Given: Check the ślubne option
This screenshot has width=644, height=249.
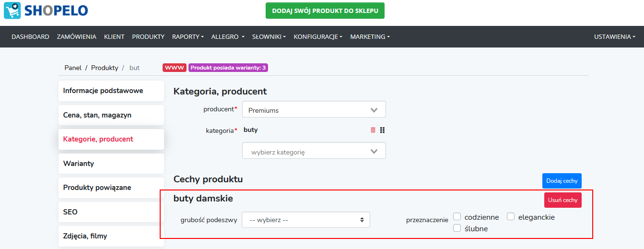Looking at the screenshot, I should point(457,228).
